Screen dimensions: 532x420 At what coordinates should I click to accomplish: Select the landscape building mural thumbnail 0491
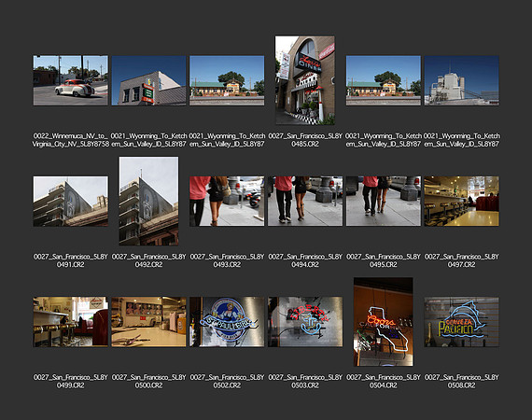pyautogui.click(x=71, y=202)
